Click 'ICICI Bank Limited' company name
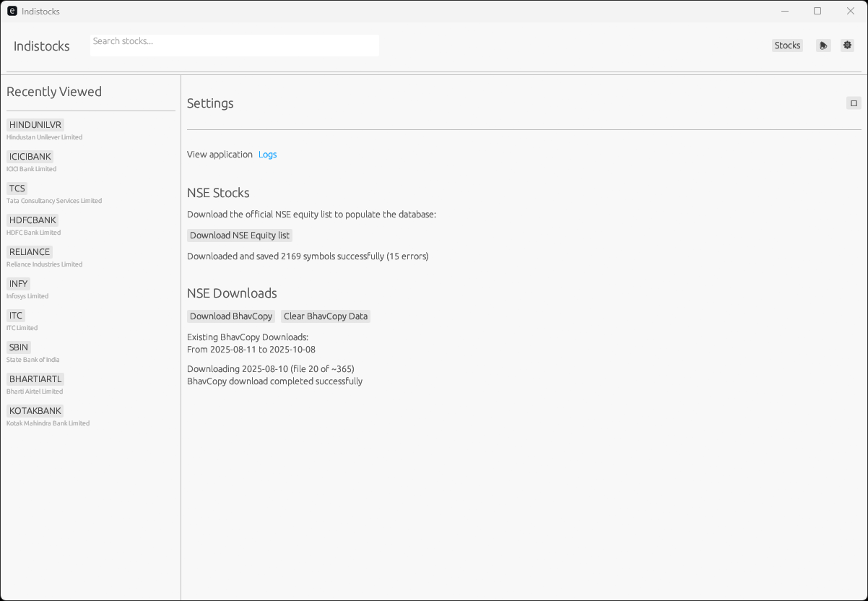This screenshot has width=868, height=601. pos(32,169)
